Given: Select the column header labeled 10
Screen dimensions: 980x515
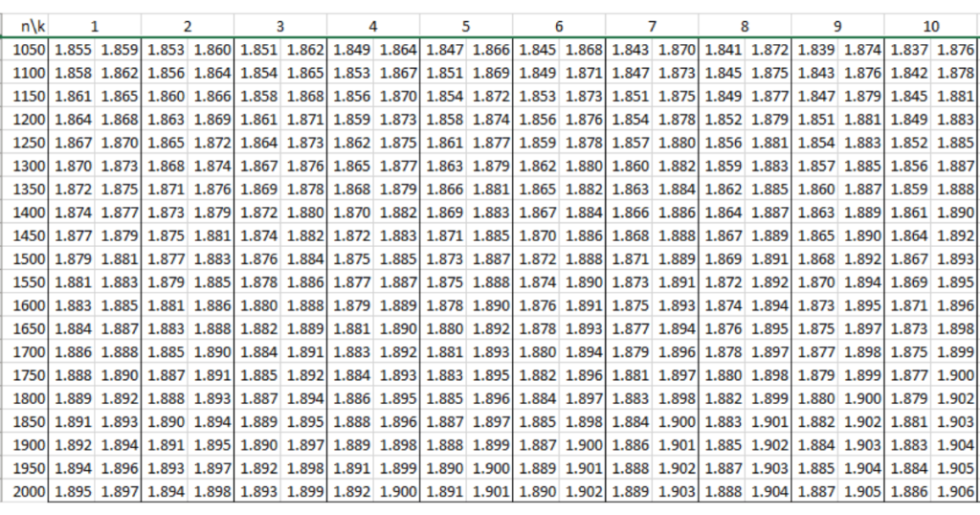Looking at the screenshot, I should point(931,26).
